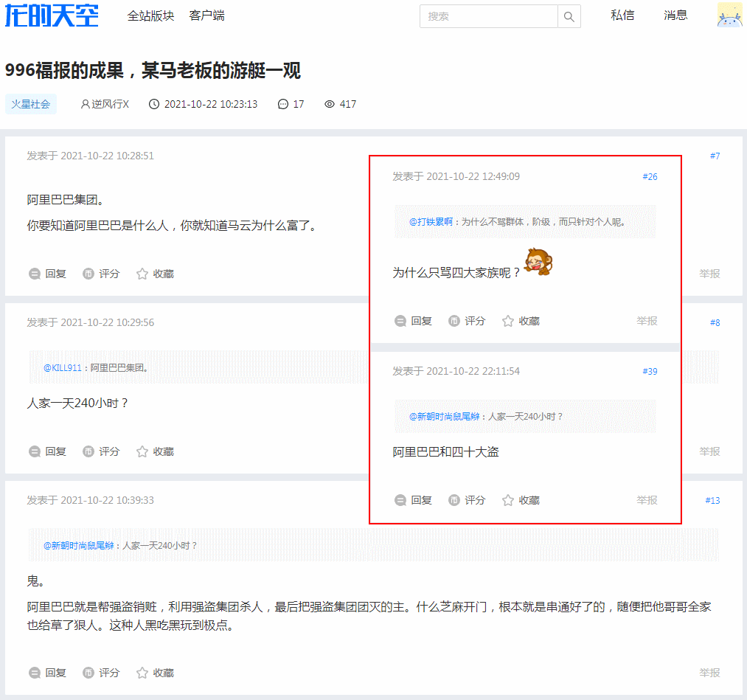Click text 阿里巴巴和四十大盗
The image size is (747, 700).
tap(445, 451)
